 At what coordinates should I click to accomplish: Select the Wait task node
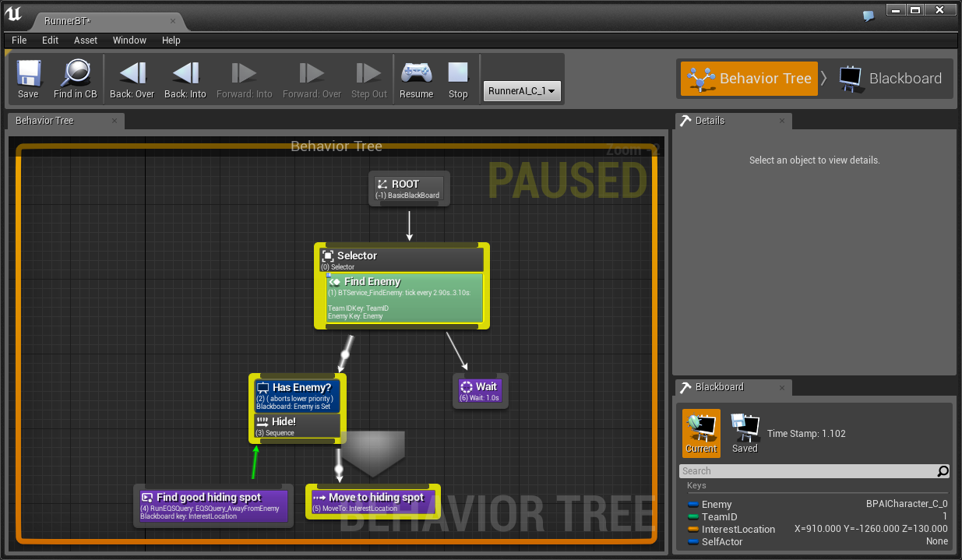coord(479,391)
